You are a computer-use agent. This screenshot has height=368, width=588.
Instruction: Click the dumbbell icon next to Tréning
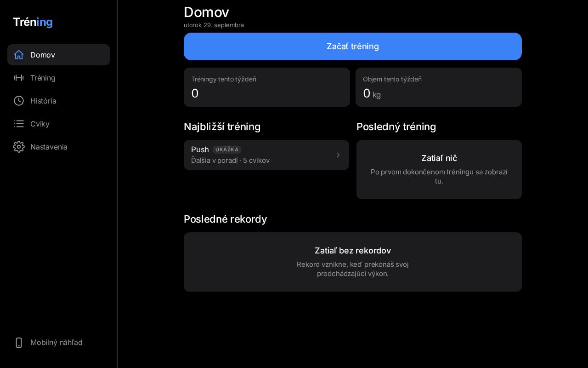[x=19, y=78]
